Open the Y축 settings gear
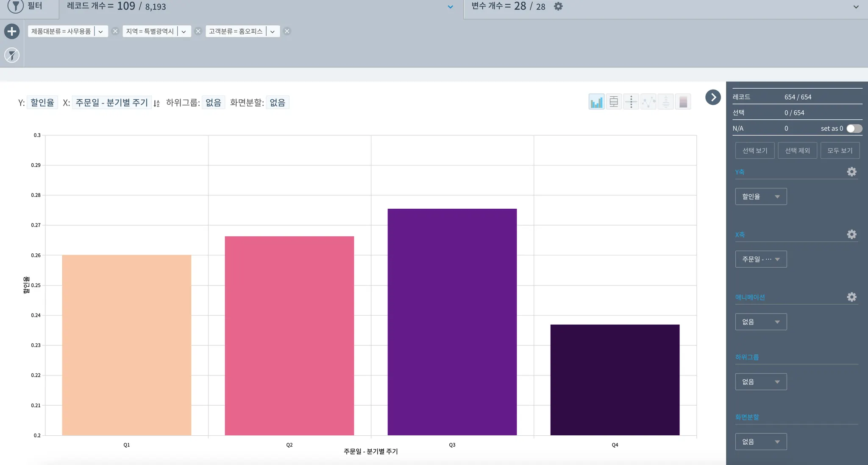 click(851, 172)
